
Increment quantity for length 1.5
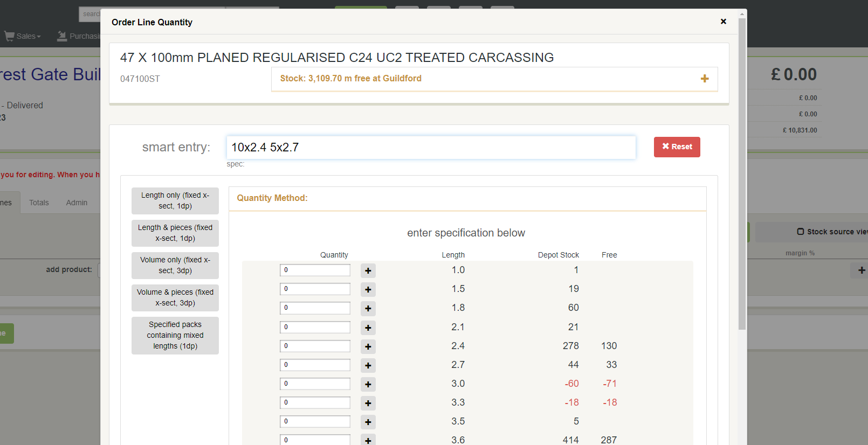pos(368,289)
